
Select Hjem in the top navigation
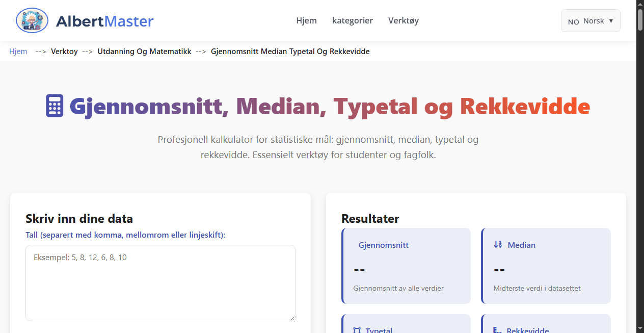pos(306,20)
